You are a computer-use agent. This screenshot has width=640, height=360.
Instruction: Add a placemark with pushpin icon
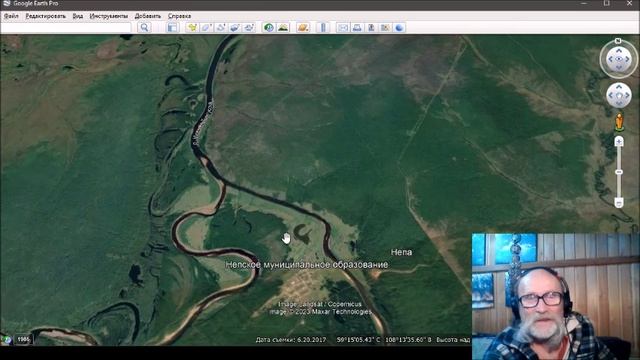tap(192, 27)
